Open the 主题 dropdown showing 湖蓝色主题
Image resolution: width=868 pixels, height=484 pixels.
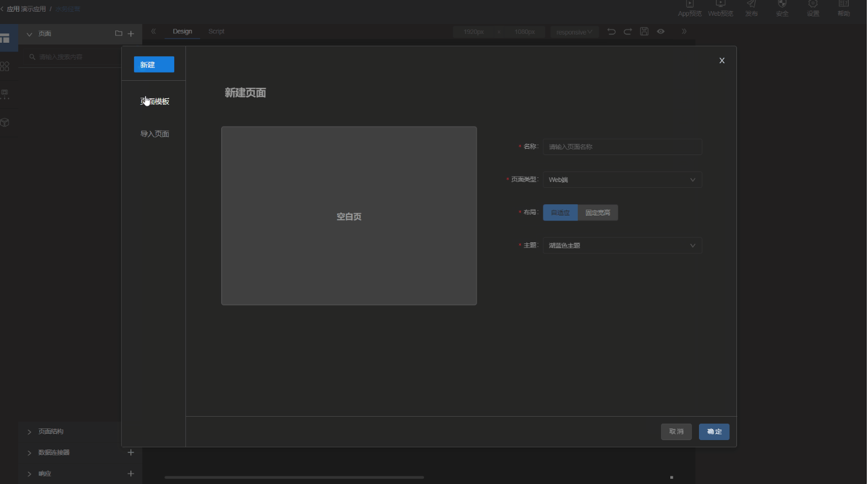pyautogui.click(x=622, y=245)
